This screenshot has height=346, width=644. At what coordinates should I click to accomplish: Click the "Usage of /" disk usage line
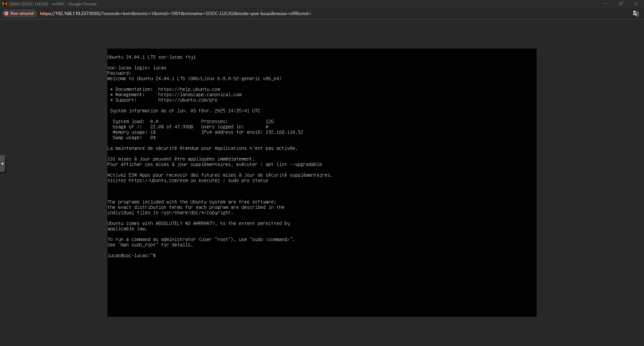pos(153,126)
